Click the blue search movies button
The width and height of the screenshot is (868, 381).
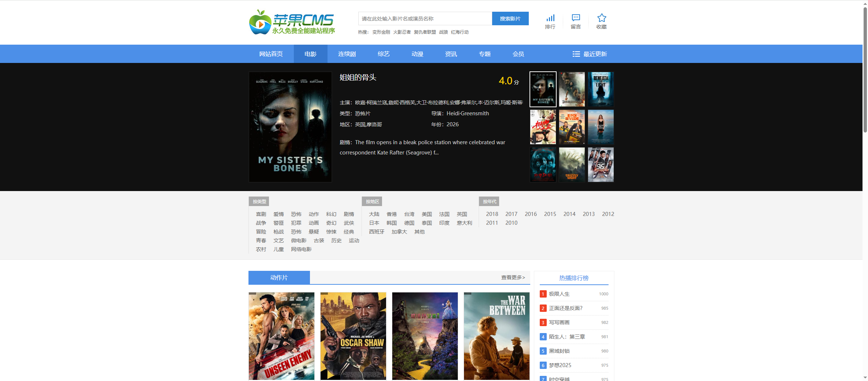pyautogui.click(x=510, y=19)
